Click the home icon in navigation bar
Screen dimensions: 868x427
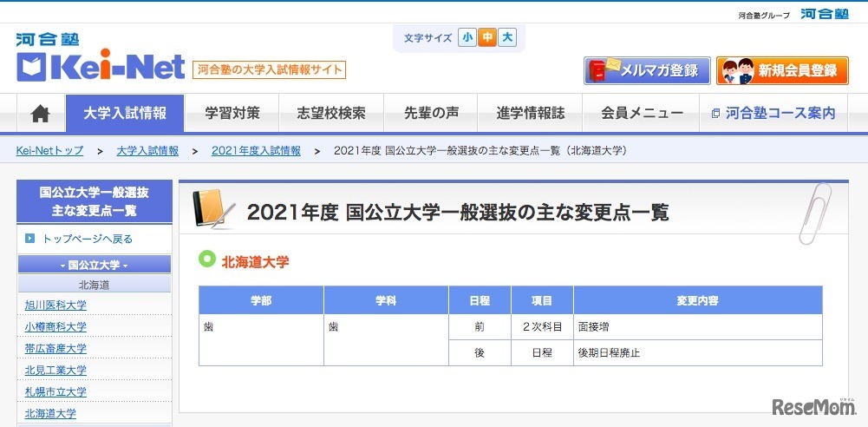(41, 114)
